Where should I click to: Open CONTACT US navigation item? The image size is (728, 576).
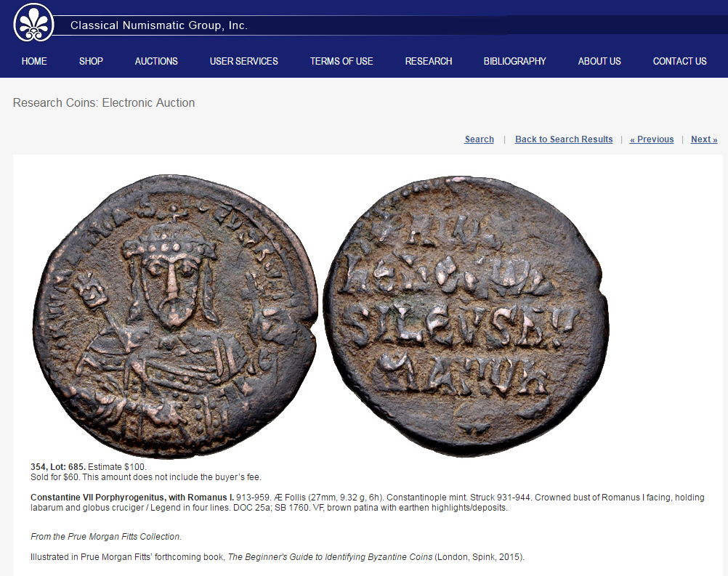tap(680, 61)
